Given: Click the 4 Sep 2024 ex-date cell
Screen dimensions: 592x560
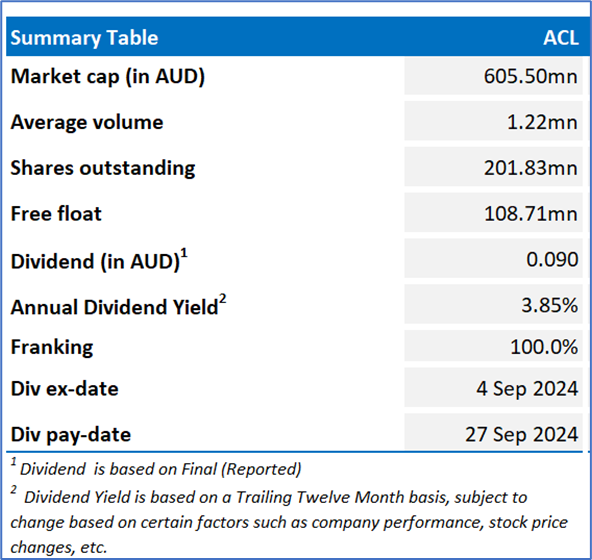Looking at the screenshot, I should (x=493, y=388).
